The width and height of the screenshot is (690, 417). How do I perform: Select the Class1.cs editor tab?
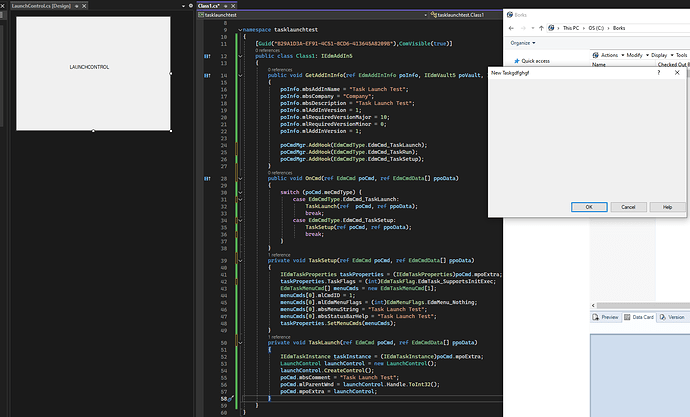click(209, 6)
